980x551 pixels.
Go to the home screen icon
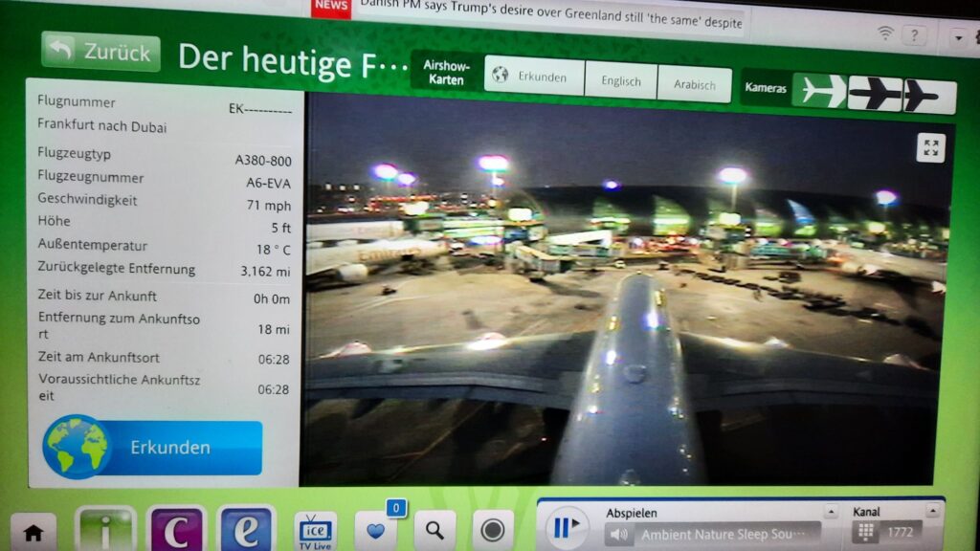point(33,533)
